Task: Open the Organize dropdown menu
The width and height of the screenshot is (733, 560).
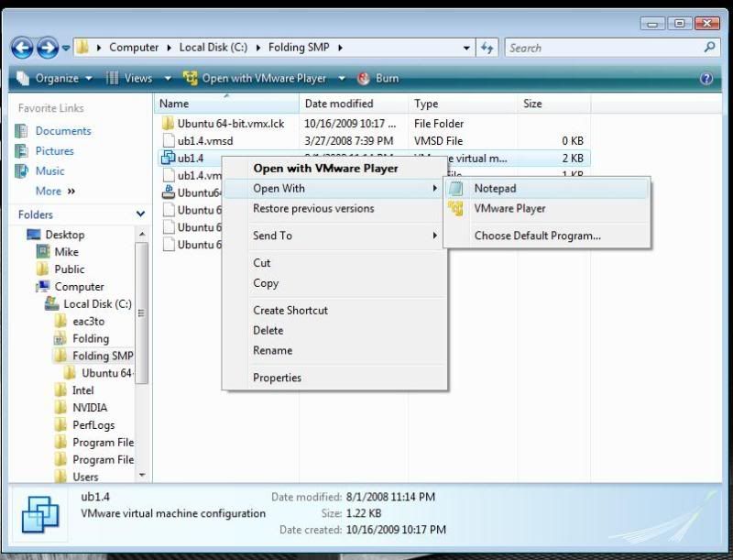Action: coord(55,79)
